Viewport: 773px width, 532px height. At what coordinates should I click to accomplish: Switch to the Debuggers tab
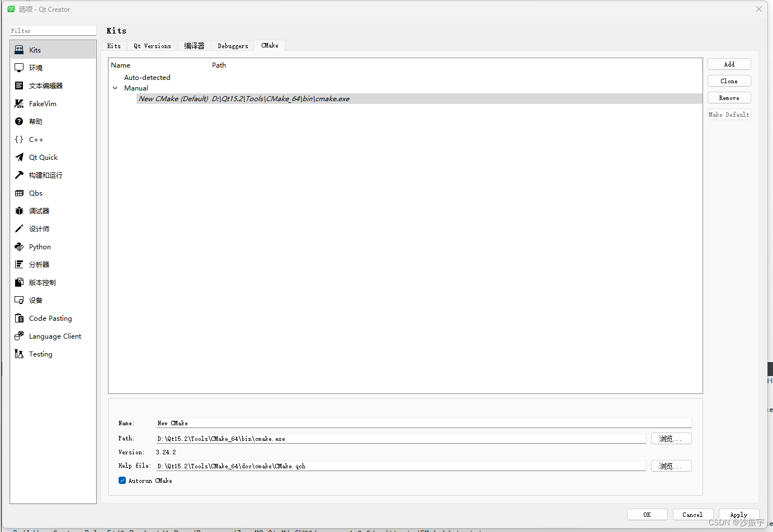233,46
